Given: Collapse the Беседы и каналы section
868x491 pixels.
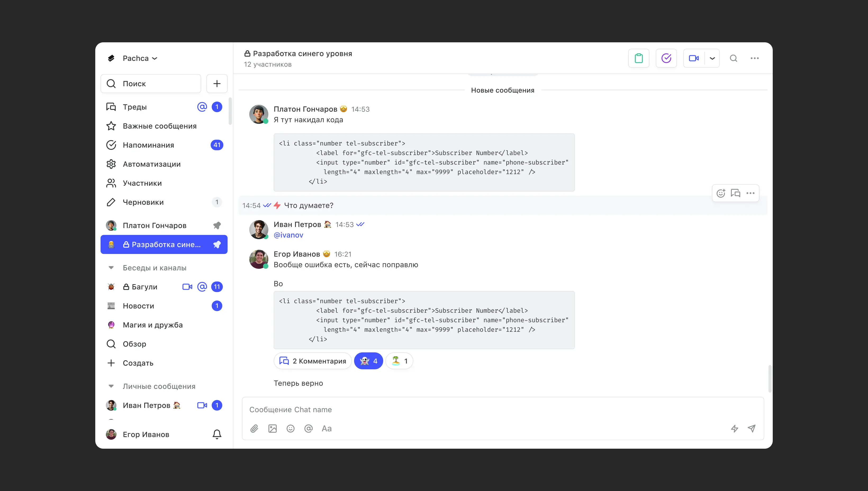Looking at the screenshot, I should pyautogui.click(x=111, y=268).
